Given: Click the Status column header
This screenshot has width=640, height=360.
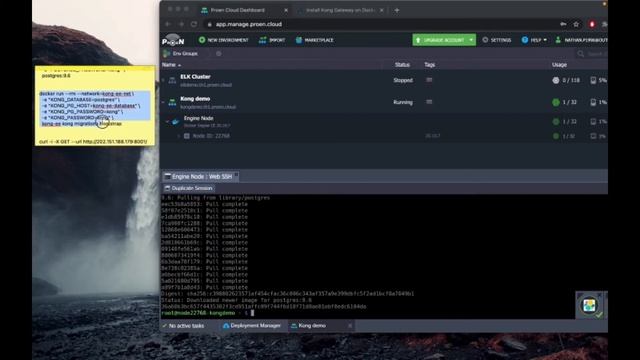Looking at the screenshot, I should [x=402, y=64].
